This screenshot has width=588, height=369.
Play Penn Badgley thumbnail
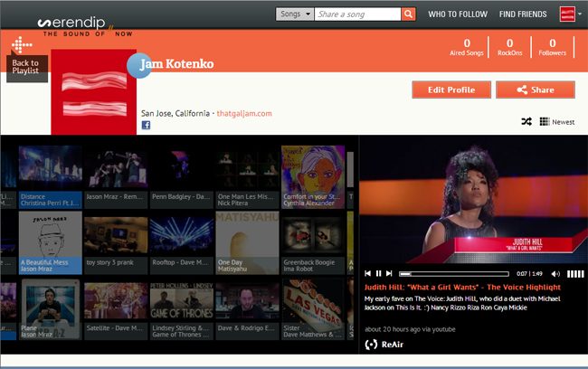(x=182, y=176)
